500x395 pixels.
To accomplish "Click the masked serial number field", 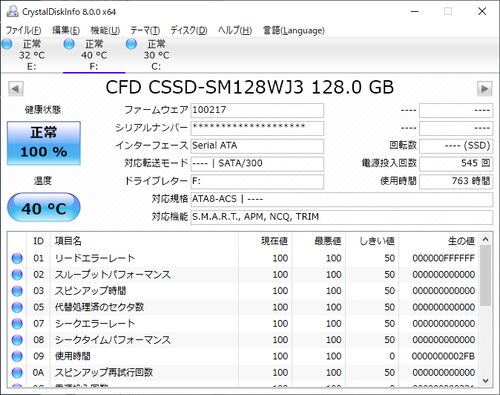I will coord(257,128).
